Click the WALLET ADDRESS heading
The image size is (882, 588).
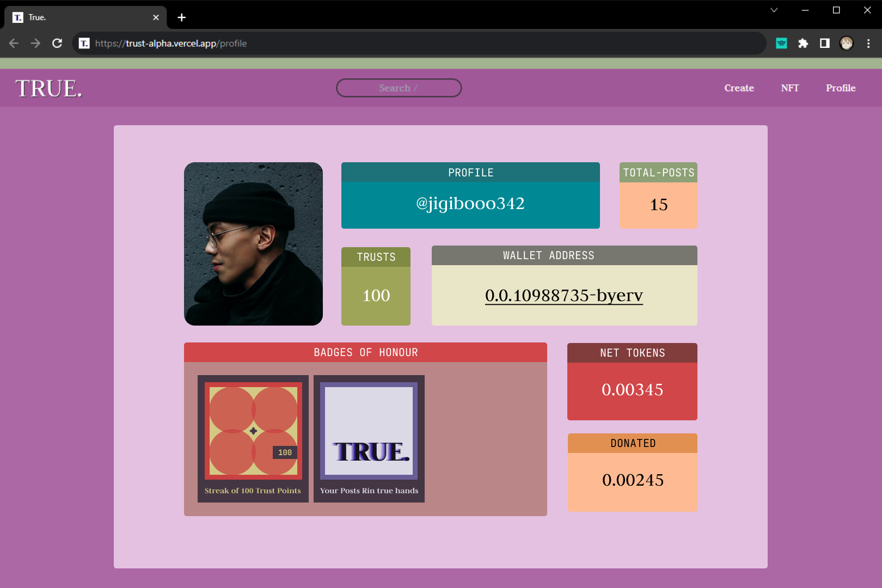tap(549, 255)
